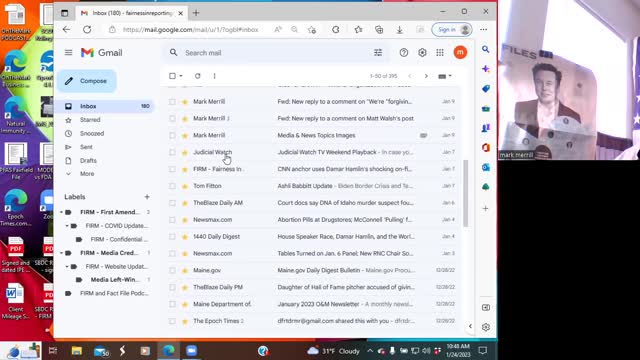The image size is (640, 360).
Task: Unstar the Media & News Topics Images email
Action: (184, 136)
